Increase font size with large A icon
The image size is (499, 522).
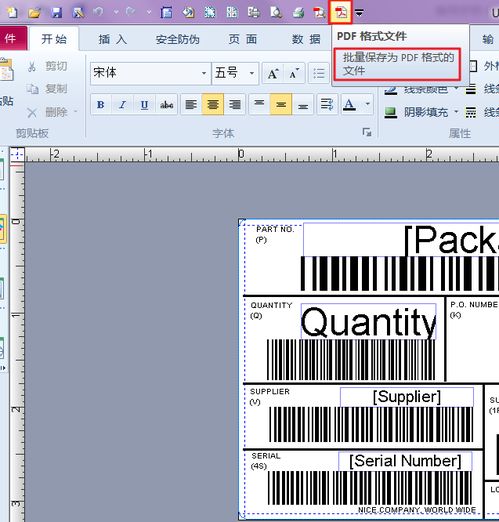pos(273,73)
